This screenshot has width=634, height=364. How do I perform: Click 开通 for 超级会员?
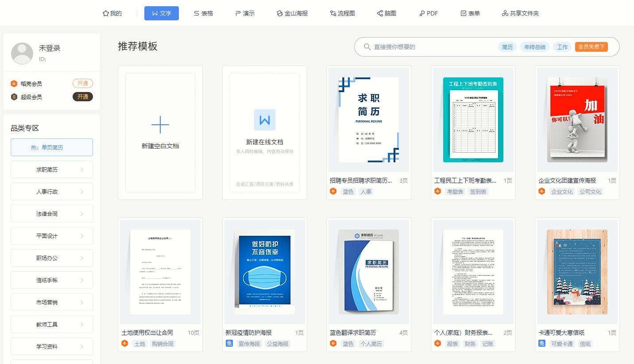tap(82, 97)
